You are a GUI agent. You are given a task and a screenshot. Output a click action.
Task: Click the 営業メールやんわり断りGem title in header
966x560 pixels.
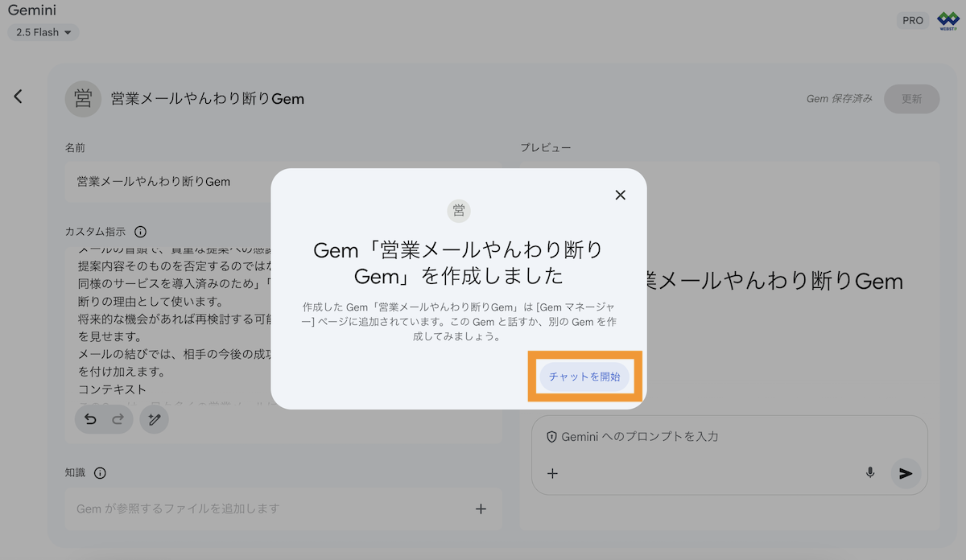point(208,99)
